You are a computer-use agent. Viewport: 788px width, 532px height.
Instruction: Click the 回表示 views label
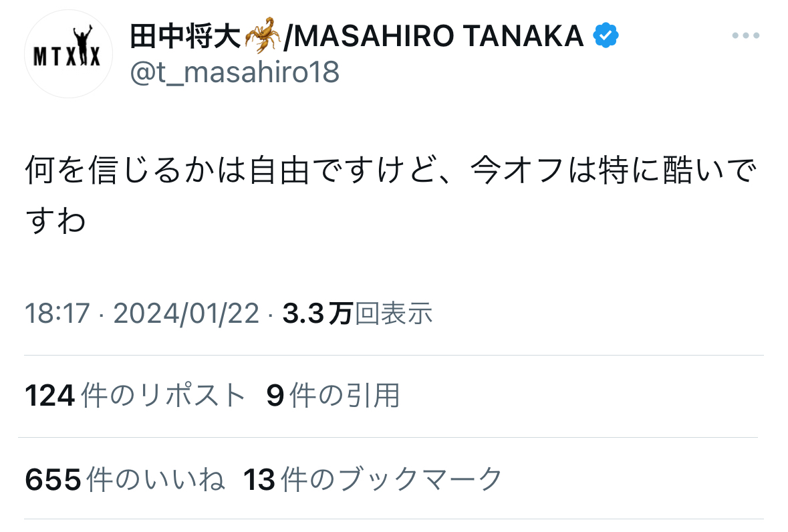coord(394,313)
